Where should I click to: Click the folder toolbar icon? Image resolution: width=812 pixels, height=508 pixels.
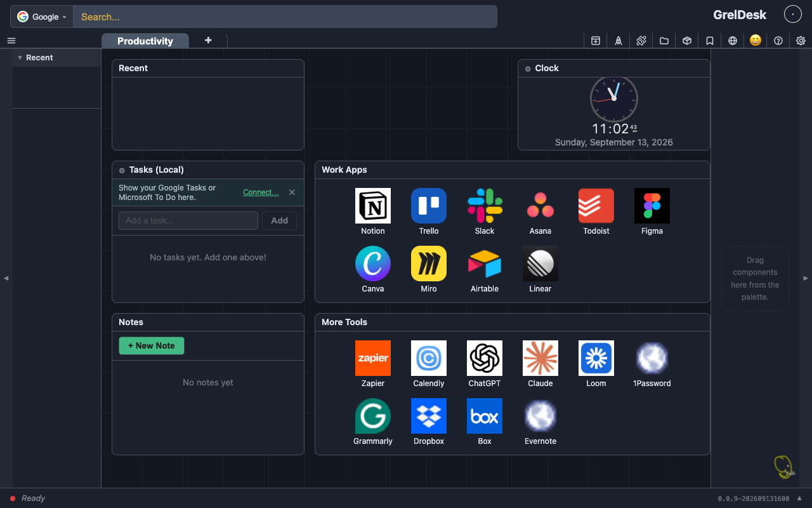click(664, 41)
